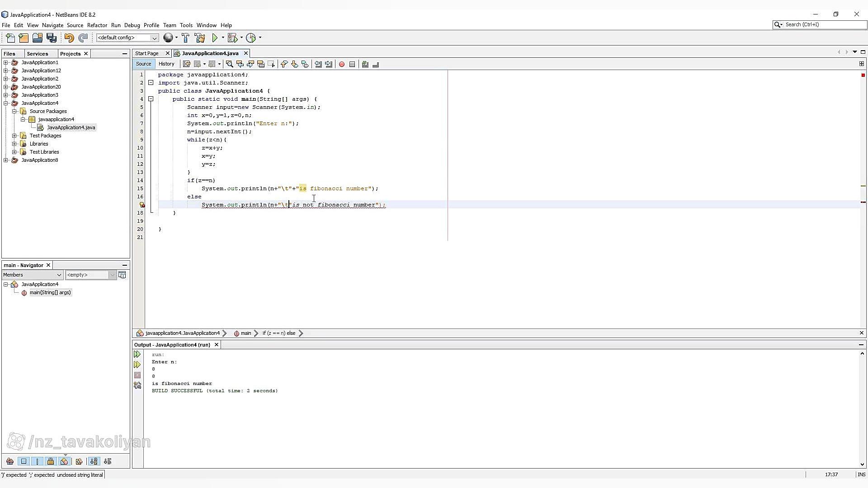Select main(String[] args) in Navigator
This screenshot has height=488, width=868.
(50, 293)
